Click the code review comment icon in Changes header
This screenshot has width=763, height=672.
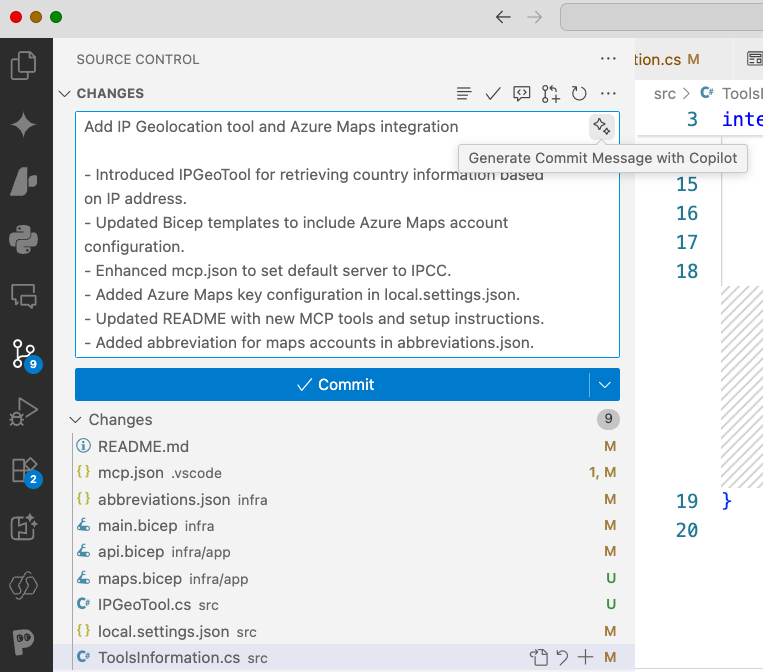522,93
